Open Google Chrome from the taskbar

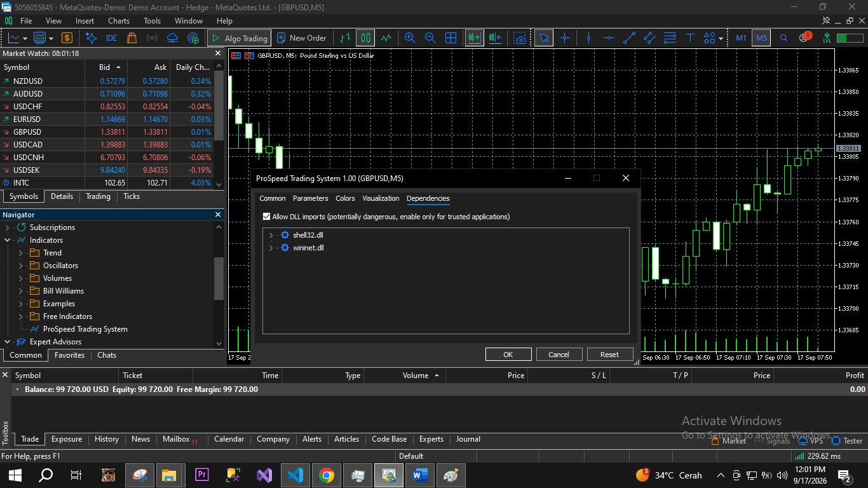(x=326, y=475)
